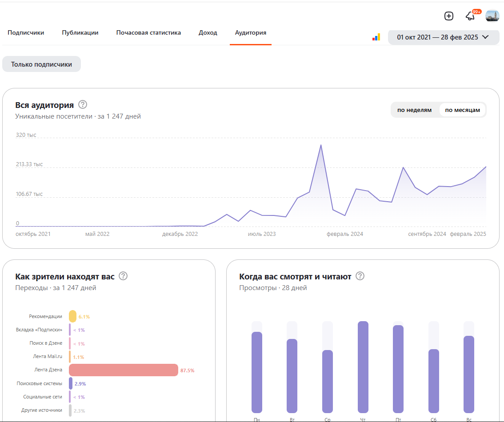Switch chart to по неделям view
The width and height of the screenshot is (504, 422).
coord(414,110)
